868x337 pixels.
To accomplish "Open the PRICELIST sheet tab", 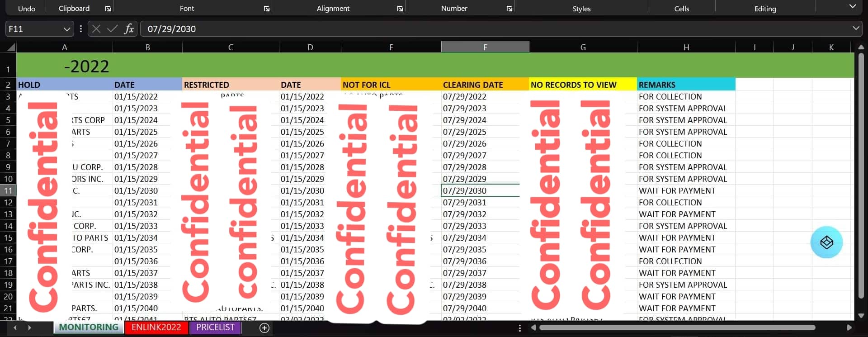I will (x=215, y=328).
